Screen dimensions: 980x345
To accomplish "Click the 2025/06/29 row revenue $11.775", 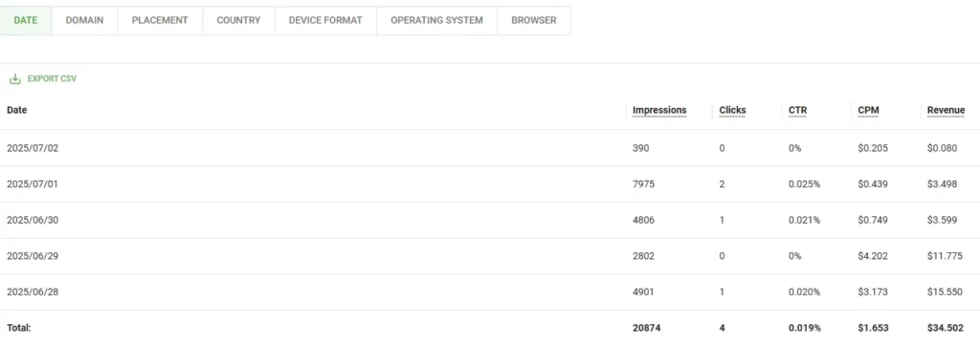I will pyautogui.click(x=945, y=256).
